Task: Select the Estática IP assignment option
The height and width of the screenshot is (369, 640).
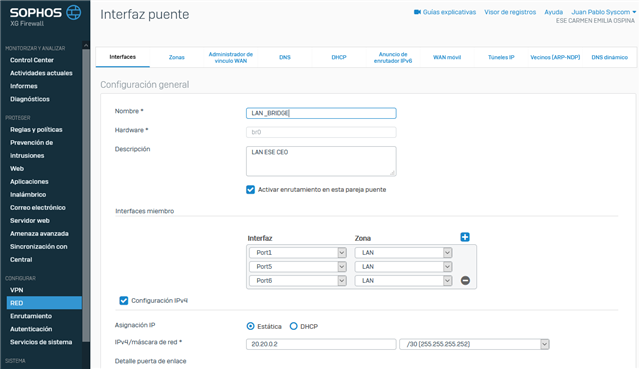Action: click(x=250, y=326)
